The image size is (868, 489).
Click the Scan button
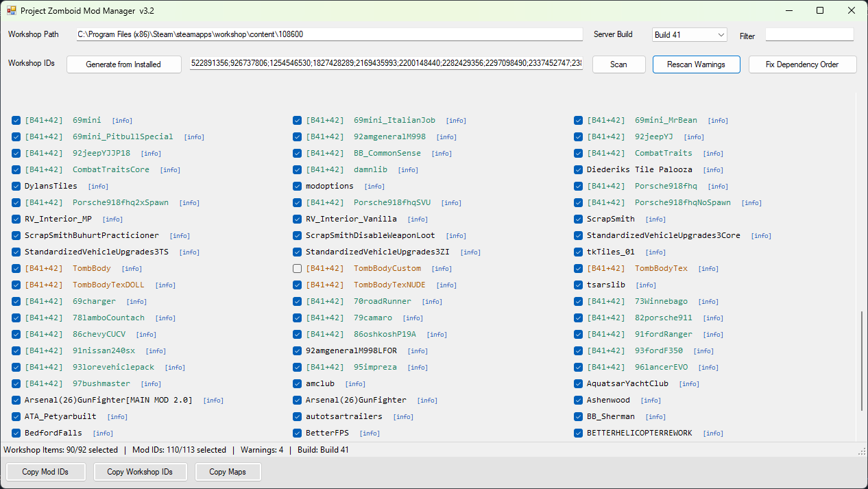(x=618, y=64)
